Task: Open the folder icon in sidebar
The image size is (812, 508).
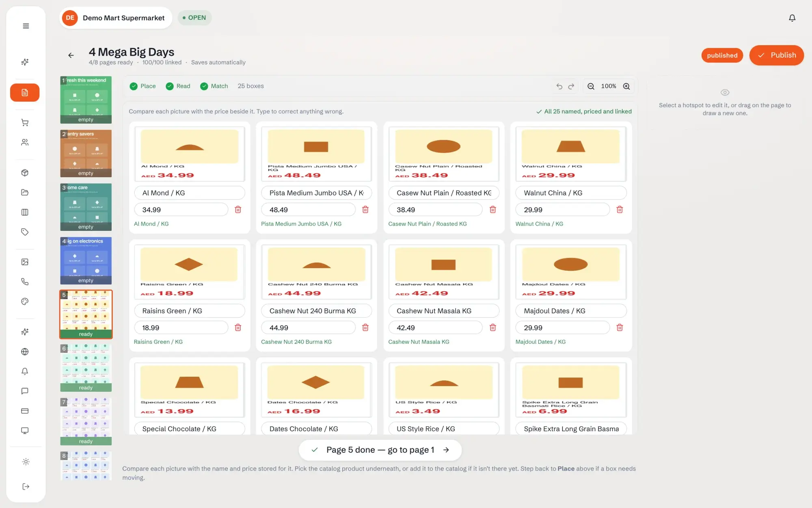Action: tap(25, 192)
